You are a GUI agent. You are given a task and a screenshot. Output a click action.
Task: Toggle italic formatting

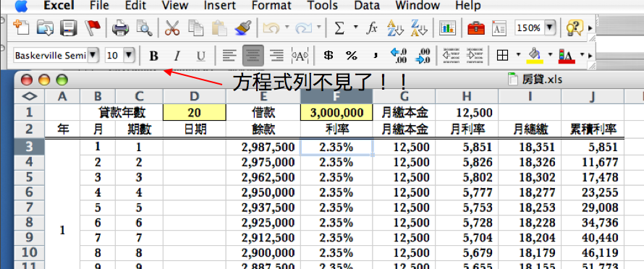click(x=177, y=56)
